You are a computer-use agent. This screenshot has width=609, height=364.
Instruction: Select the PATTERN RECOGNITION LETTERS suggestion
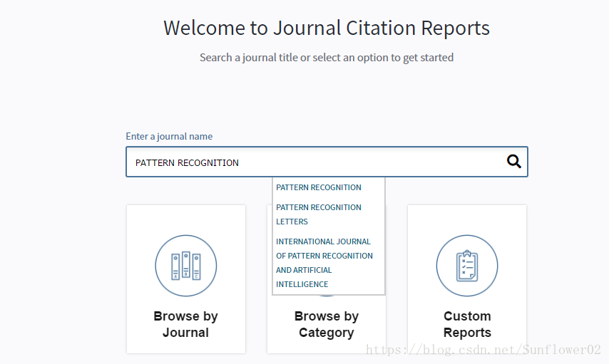click(319, 214)
